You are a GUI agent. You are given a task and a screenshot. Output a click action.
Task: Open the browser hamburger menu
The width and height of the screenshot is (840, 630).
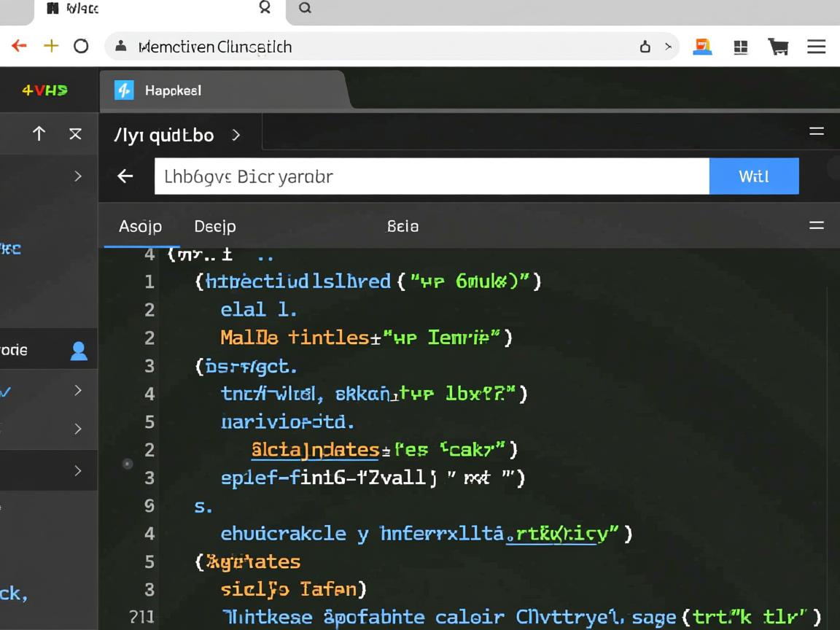pos(816,47)
